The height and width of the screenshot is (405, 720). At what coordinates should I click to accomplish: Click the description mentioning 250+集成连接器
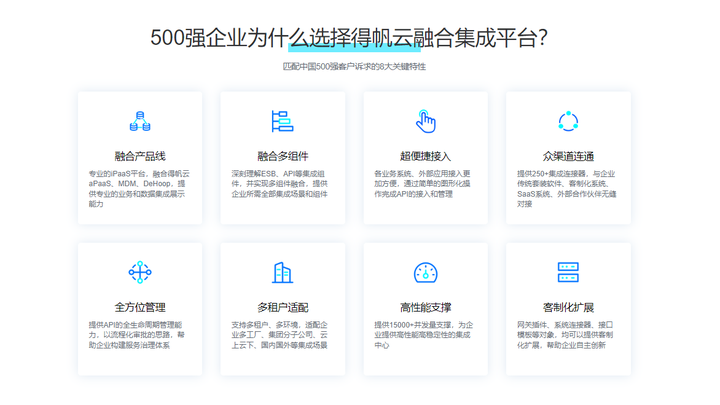click(x=567, y=189)
